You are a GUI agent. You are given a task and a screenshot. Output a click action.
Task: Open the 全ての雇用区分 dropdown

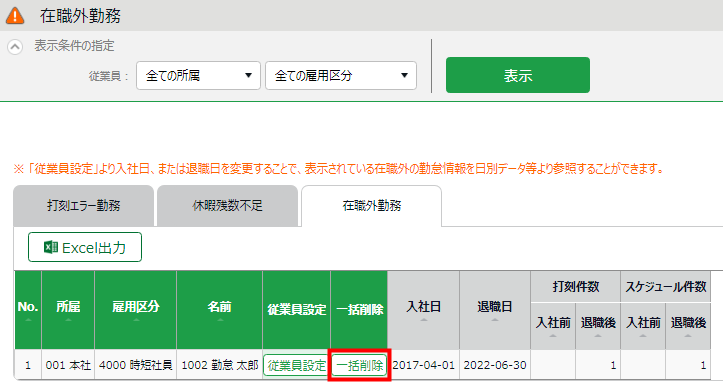click(341, 76)
